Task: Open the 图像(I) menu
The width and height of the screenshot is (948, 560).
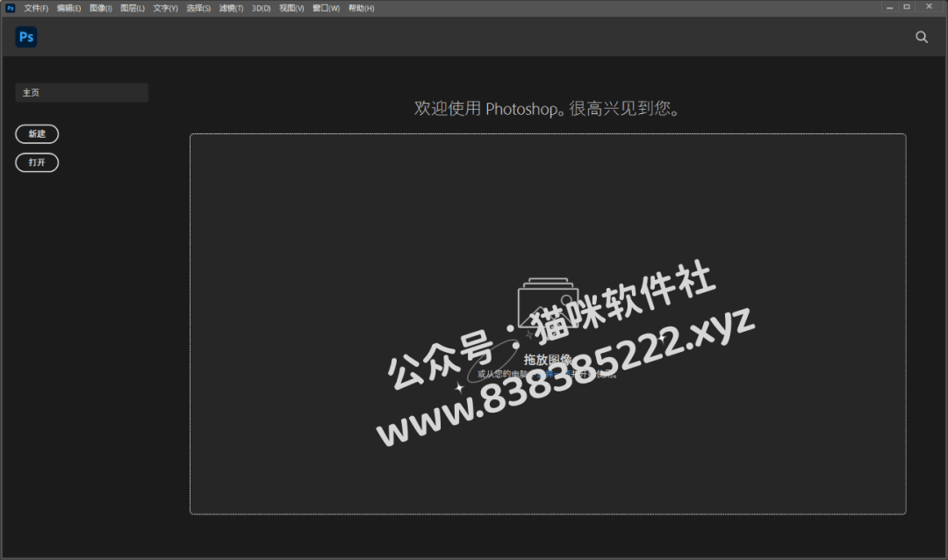Action: click(x=101, y=9)
